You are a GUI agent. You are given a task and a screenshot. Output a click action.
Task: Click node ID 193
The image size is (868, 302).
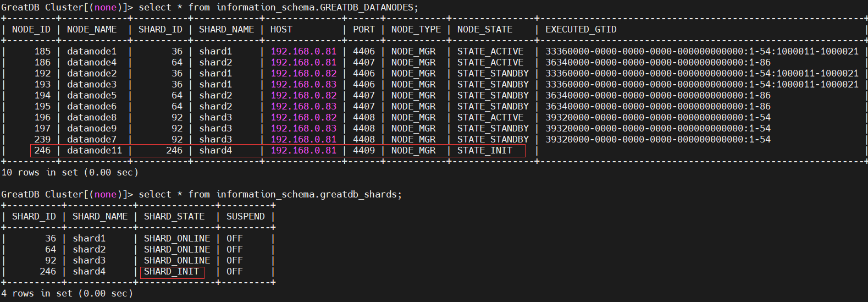pyautogui.click(x=42, y=85)
